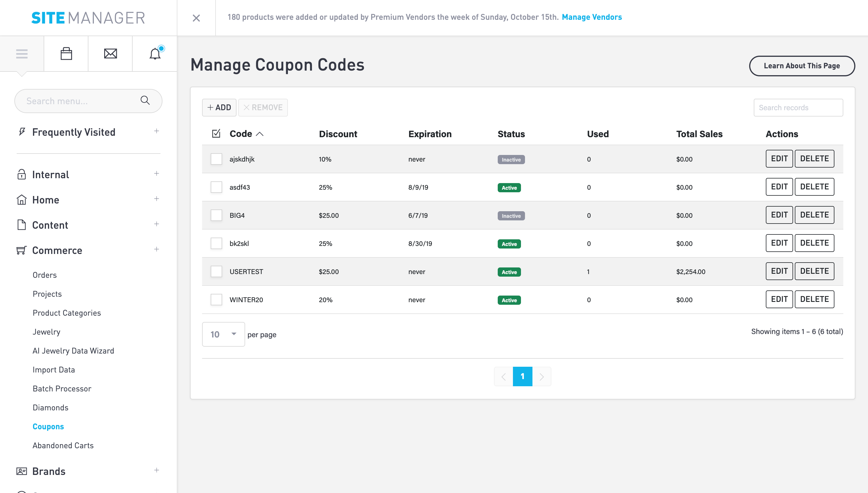Expand the Frequently Visited section

pyautogui.click(x=156, y=131)
